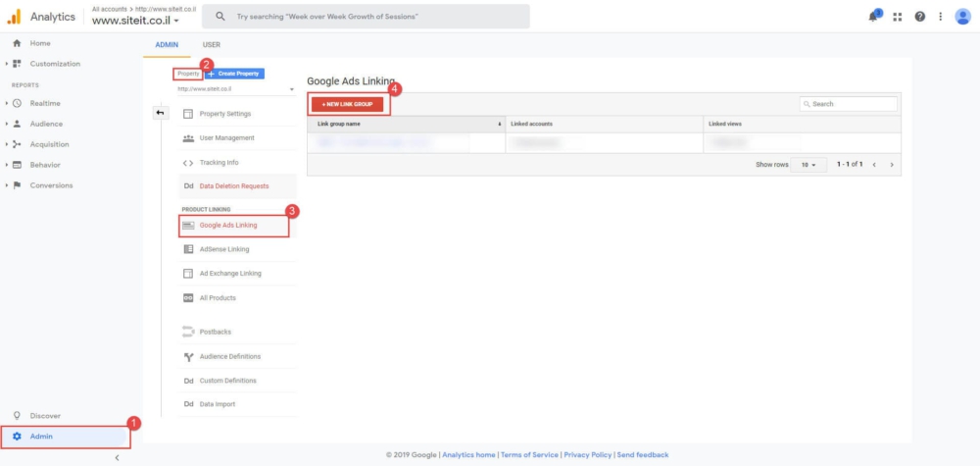Click the Customization dashboard icon
Screen dimensions: 980x466
[x=17, y=64]
